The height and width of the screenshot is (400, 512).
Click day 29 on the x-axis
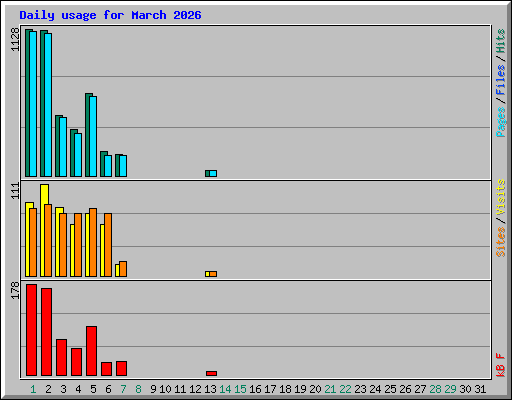(450, 389)
